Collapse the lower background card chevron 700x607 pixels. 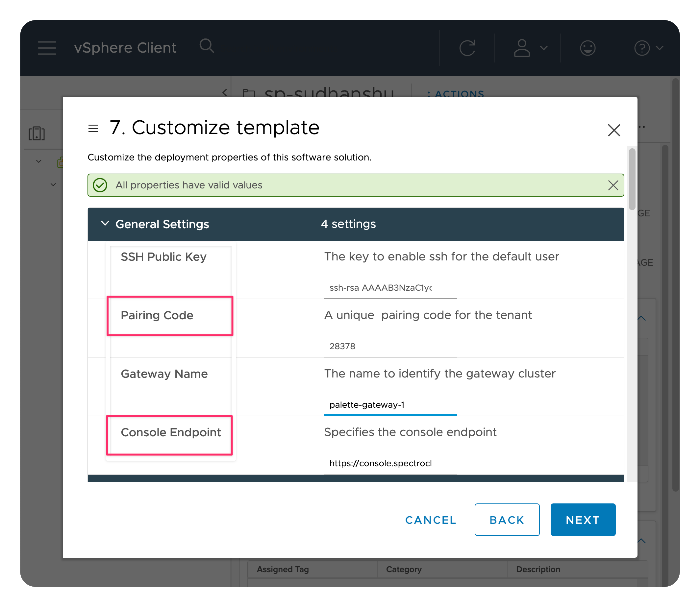(x=641, y=541)
